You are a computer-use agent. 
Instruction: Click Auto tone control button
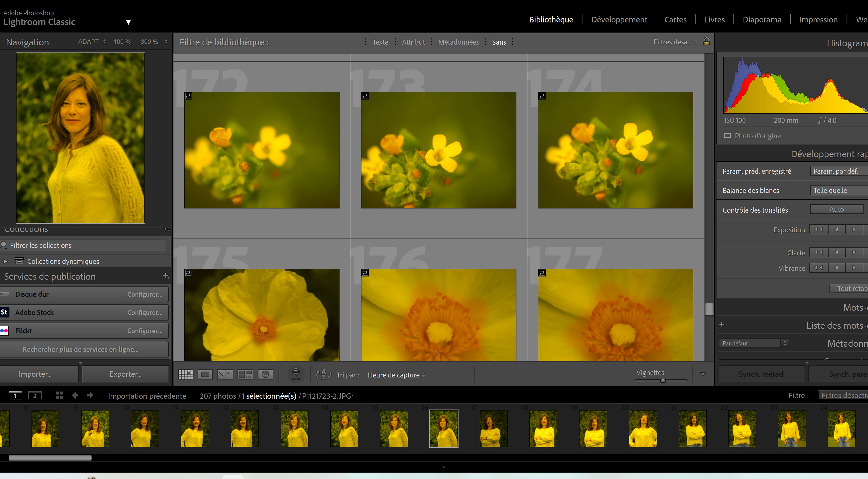click(x=836, y=209)
